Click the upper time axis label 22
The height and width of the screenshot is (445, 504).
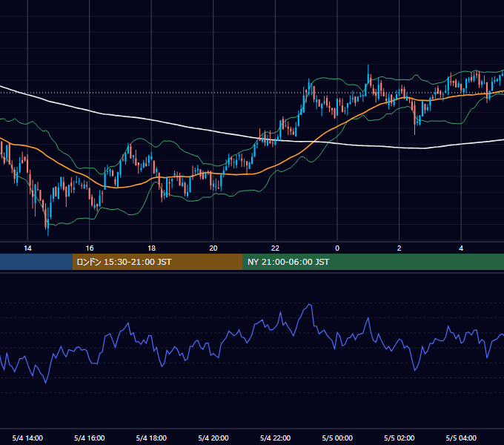tap(275, 248)
